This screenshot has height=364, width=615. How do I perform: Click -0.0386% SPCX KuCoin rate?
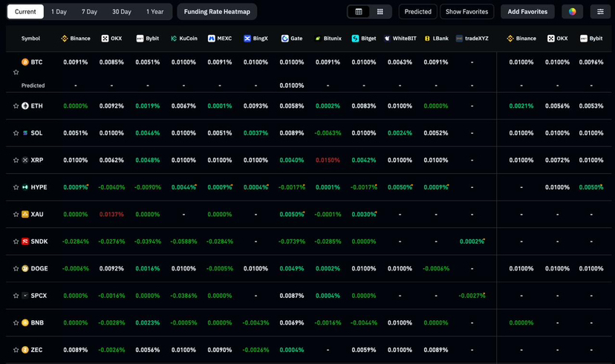coord(183,296)
